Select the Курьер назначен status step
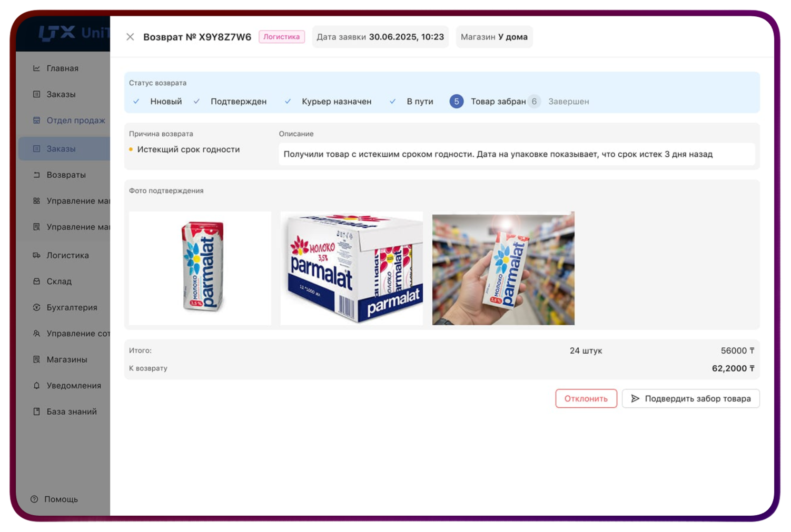Viewport: 791px width, 532px height. [x=336, y=102]
